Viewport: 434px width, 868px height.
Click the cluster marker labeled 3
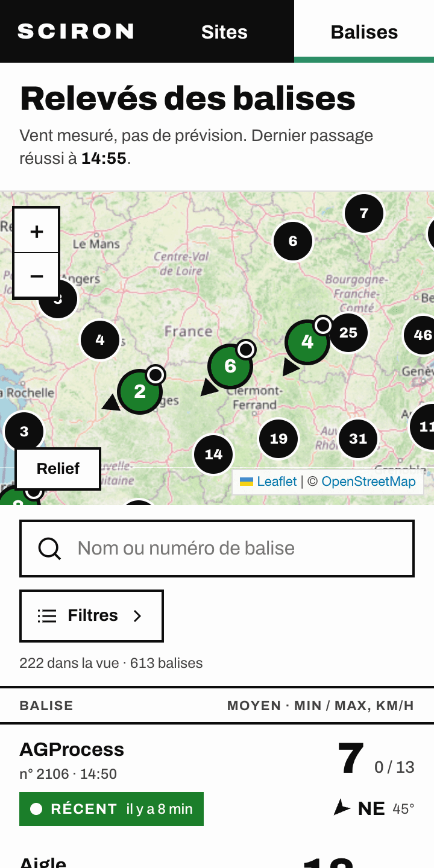coord(24,432)
